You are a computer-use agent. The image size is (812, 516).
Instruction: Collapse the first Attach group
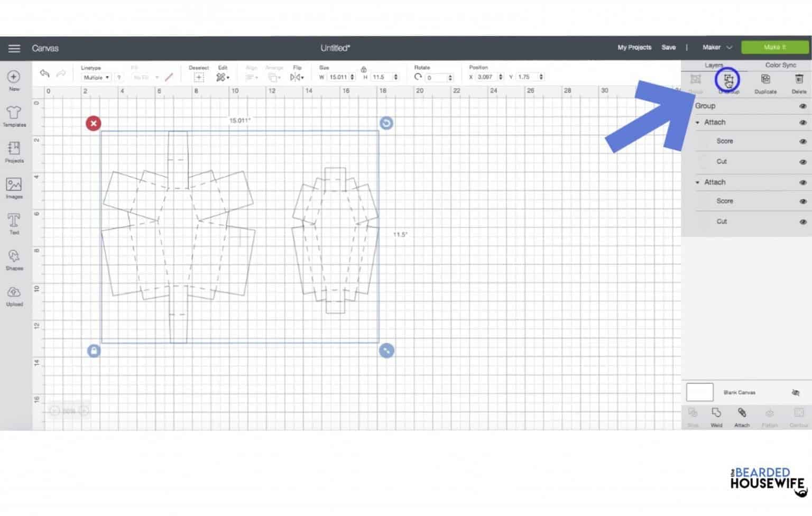click(697, 123)
